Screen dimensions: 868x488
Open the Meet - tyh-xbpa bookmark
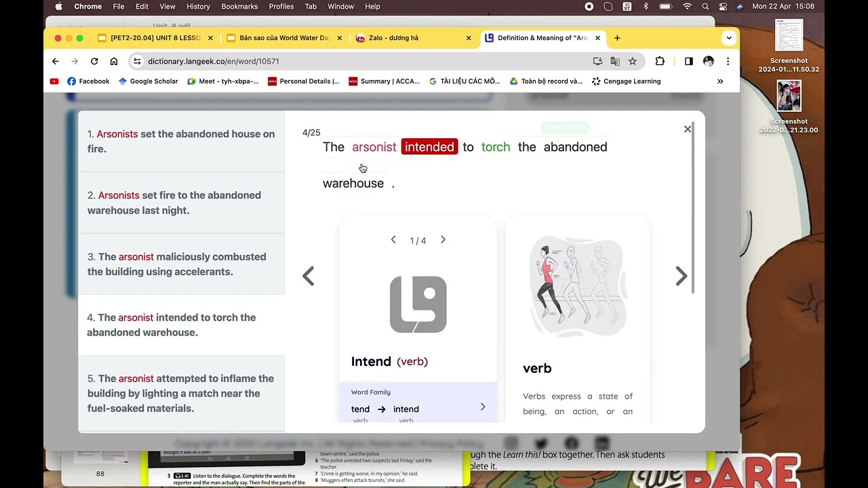222,81
